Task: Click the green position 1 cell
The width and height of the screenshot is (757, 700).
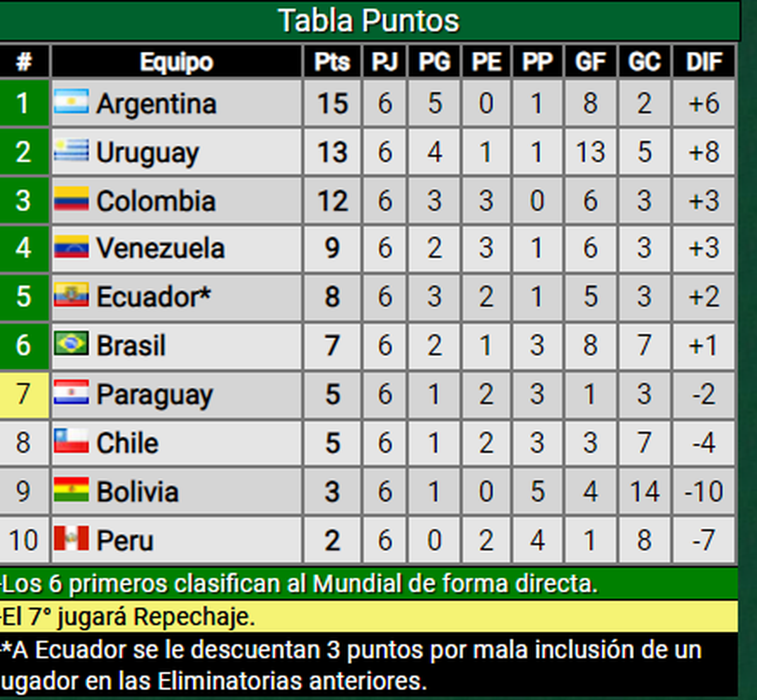Action: coord(23,103)
